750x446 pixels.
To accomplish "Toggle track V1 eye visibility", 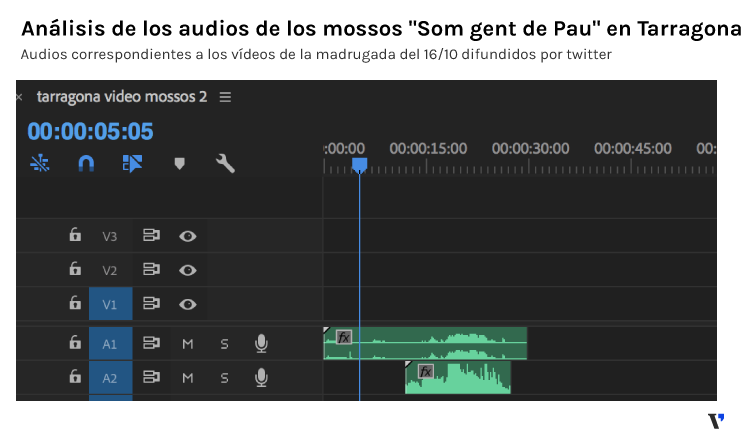I will [187, 304].
